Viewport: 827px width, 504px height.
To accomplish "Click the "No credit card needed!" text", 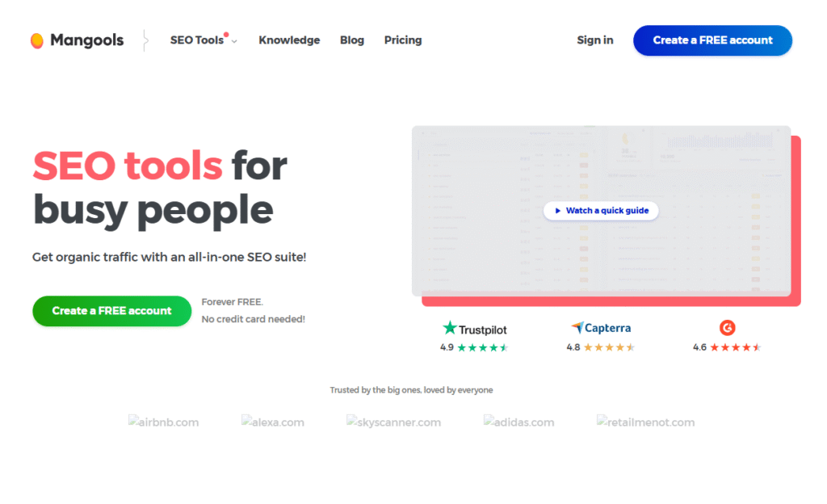I will point(253,319).
